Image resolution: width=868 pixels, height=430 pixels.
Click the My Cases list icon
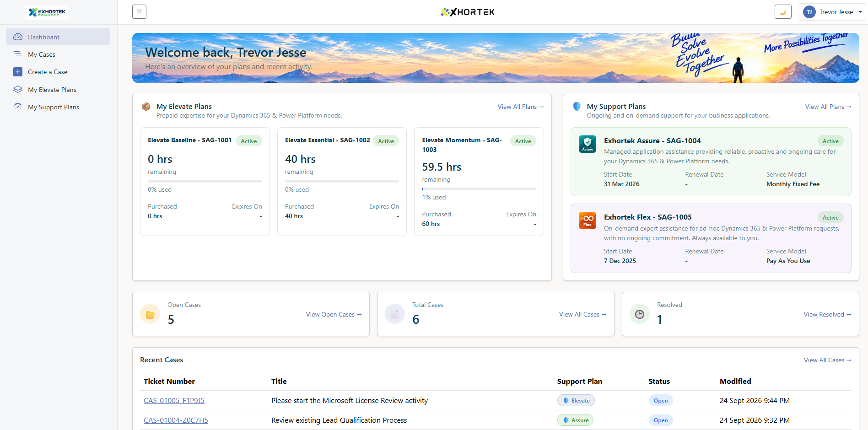tap(18, 54)
